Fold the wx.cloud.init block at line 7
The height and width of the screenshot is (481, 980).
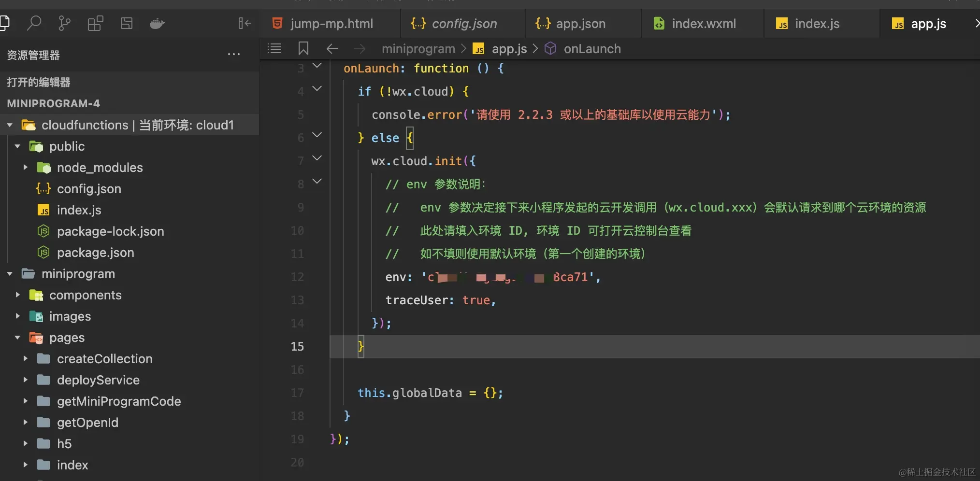point(317,158)
